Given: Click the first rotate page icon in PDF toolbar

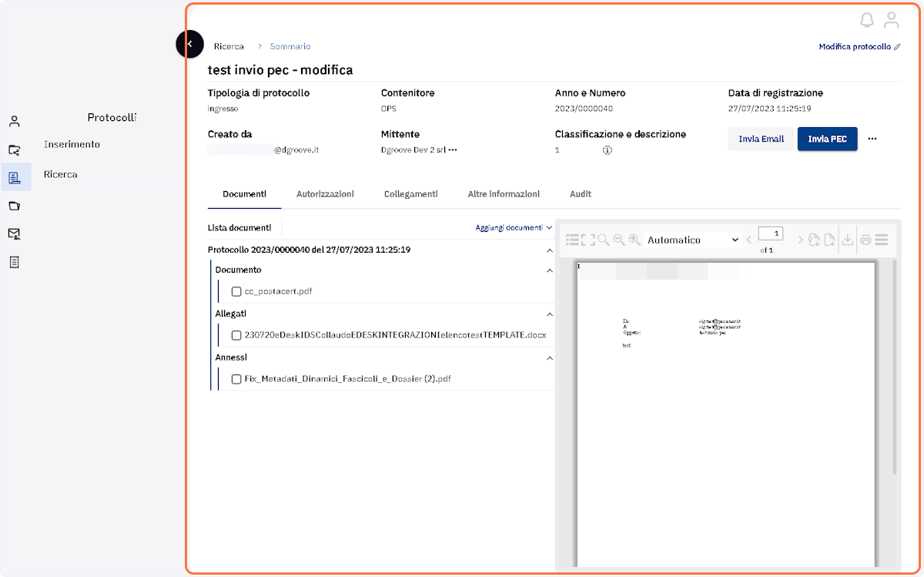Looking at the screenshot, I should click(x=814, y=240).
